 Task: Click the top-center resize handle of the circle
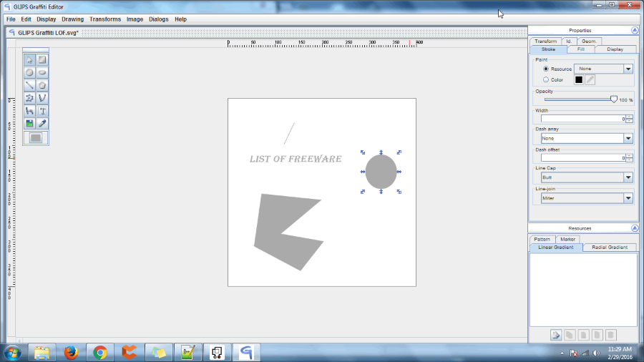click(381, 152)
